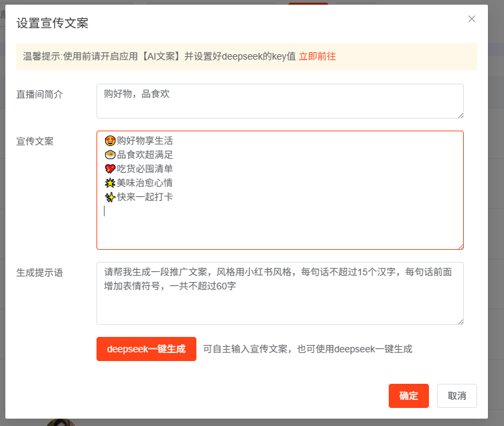Click the hint text 可自主输入宣传文案 beside the generate button

point(308,349)
